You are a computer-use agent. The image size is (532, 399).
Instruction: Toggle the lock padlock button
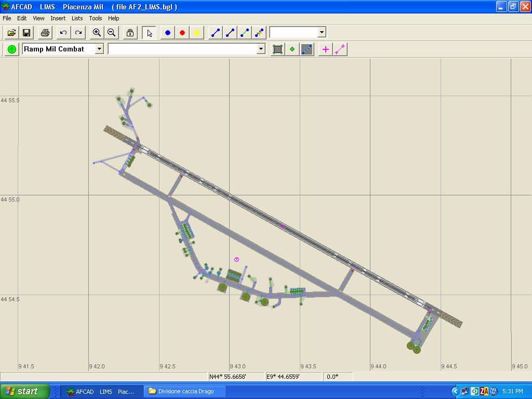coord(130,33)
